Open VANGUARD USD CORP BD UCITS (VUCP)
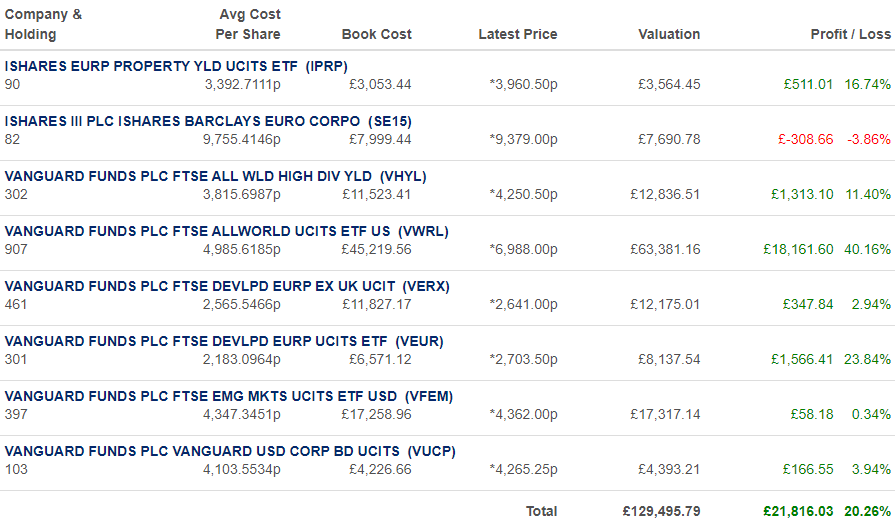Viewport: 895px width, 521px height. 230,451
